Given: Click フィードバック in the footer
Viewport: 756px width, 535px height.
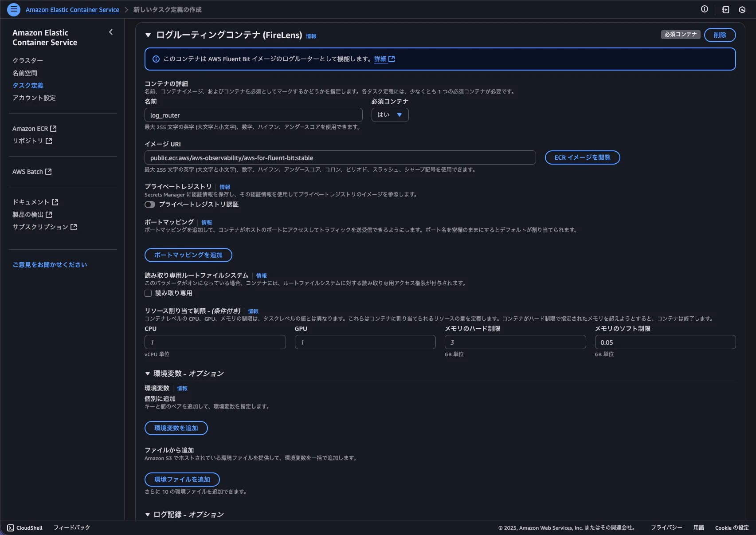Looking at the screenshot, I should coord(72,528).
